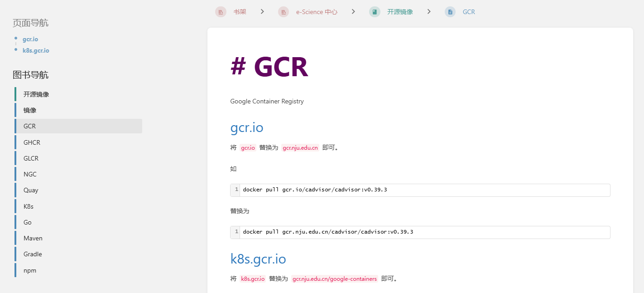Click the gcr.io heading anchor

pyautogui.click(x=247, y=128)
